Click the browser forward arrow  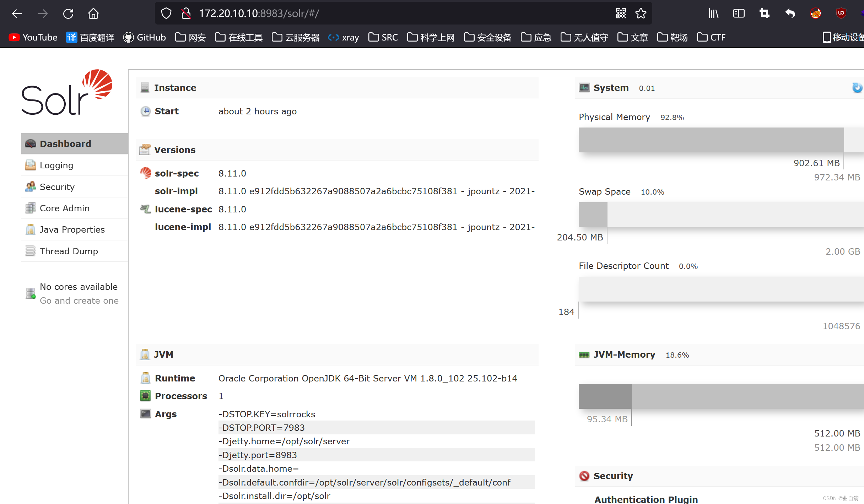point(43,13)
